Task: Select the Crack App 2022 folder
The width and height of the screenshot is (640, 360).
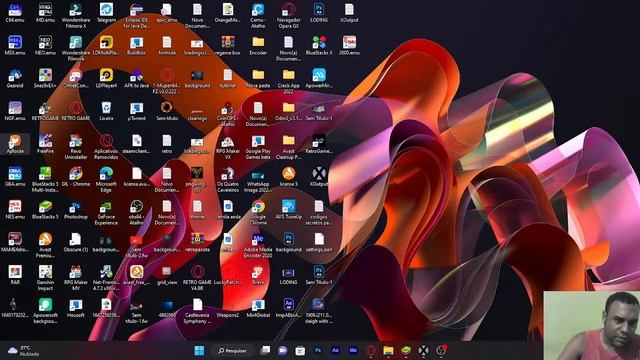Action: click(289, 81)
